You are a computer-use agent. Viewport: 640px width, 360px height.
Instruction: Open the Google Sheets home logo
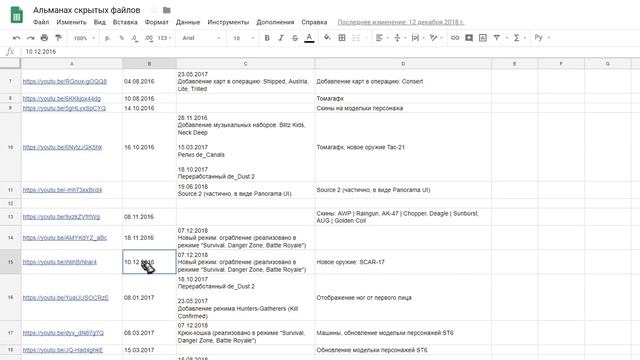click(x=16, y=16)
